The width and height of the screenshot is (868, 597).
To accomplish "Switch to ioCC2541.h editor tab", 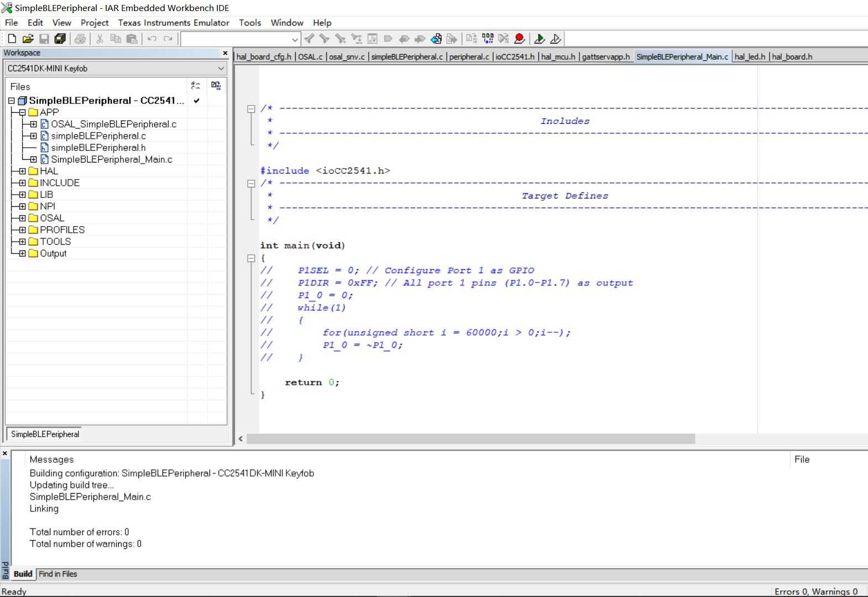I will (x=515, y=56).
